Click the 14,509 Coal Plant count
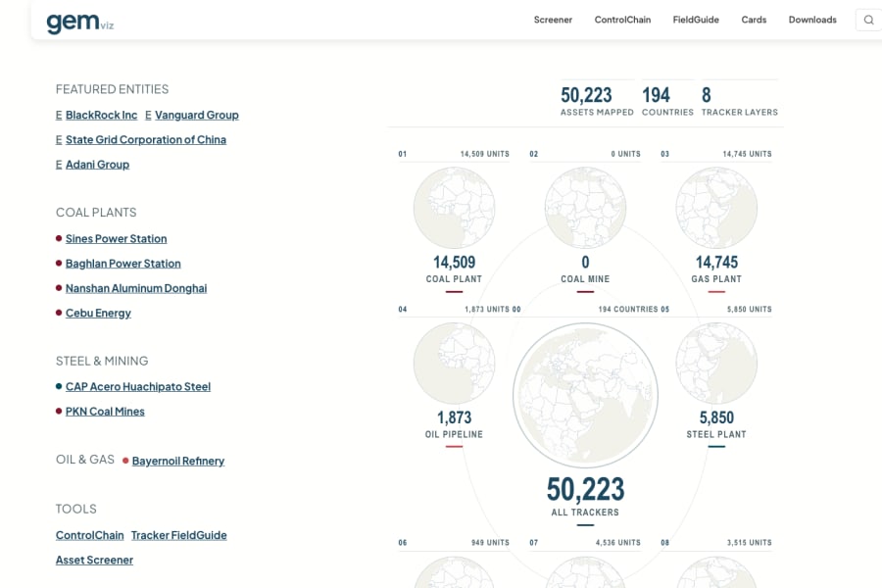 [454, 263]
